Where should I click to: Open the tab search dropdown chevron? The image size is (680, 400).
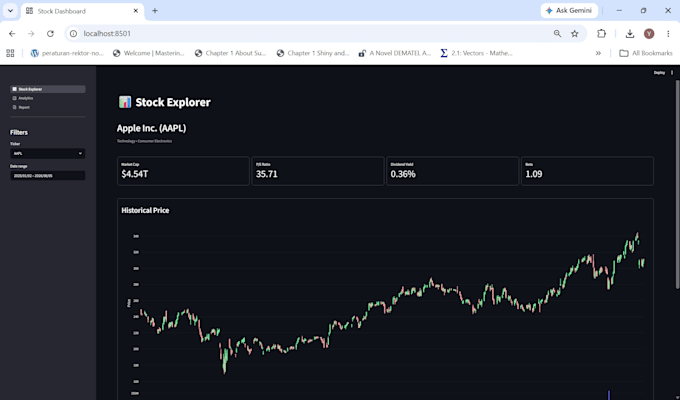click(x=10, y=11)
